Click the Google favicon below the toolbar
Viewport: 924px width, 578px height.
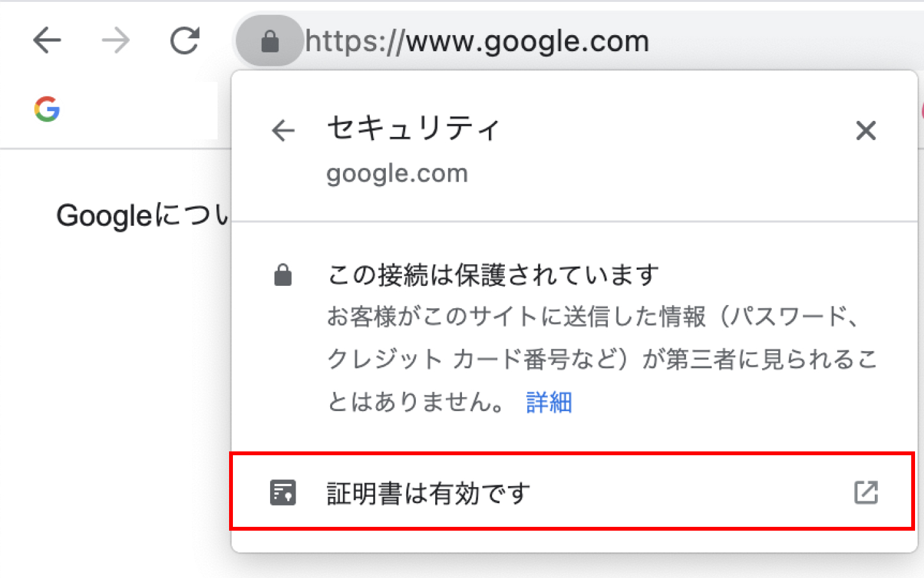pyautogui.click(x=47, y=109)
